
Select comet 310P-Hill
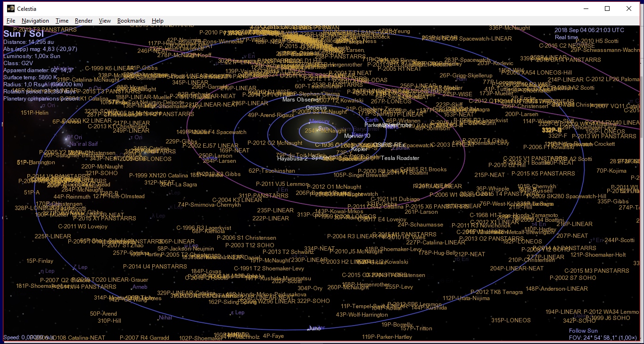(109, 321)
